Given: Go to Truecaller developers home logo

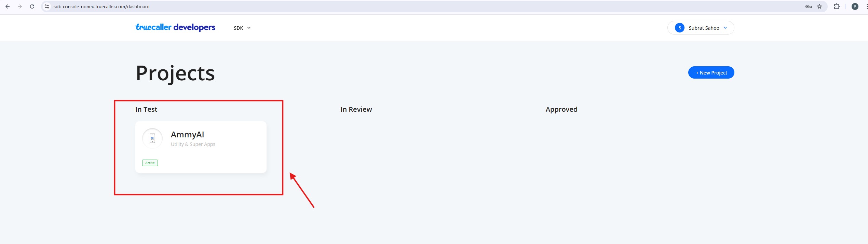Looking at the screenshot, I should [175, 27].
